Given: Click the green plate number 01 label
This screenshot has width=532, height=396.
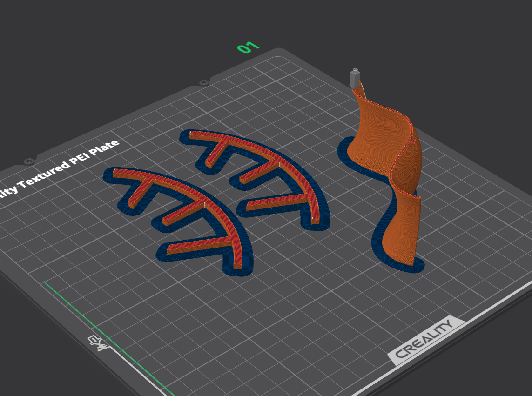Looking at the screenshot, I should coord(248,47).
